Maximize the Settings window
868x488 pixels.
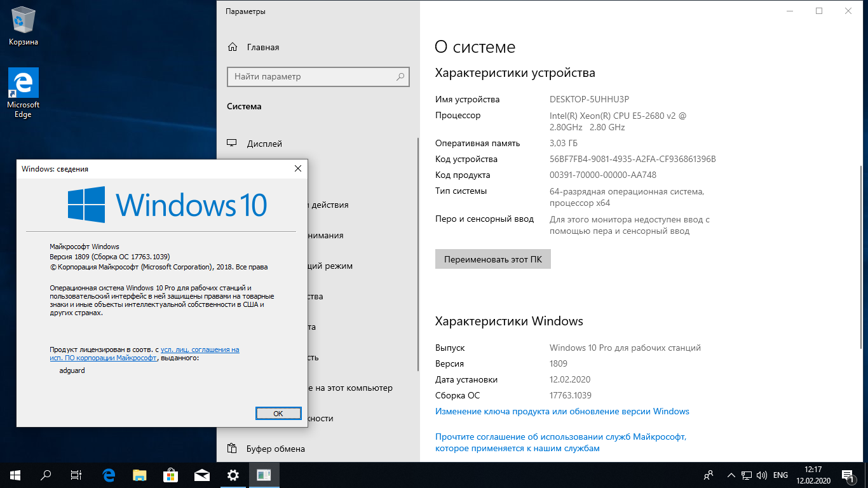point(819,11)
